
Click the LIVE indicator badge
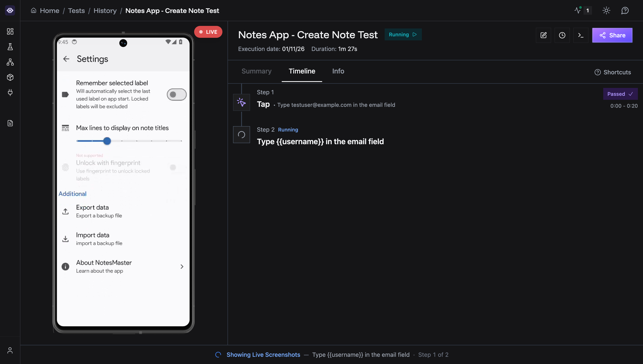click(x=208, y=32)
